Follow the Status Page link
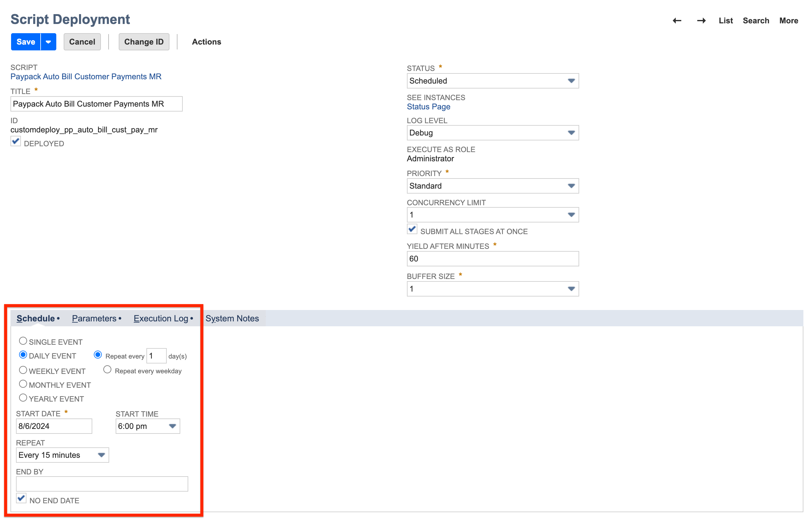This screenshot has height=526, width=812. (428, 107)
